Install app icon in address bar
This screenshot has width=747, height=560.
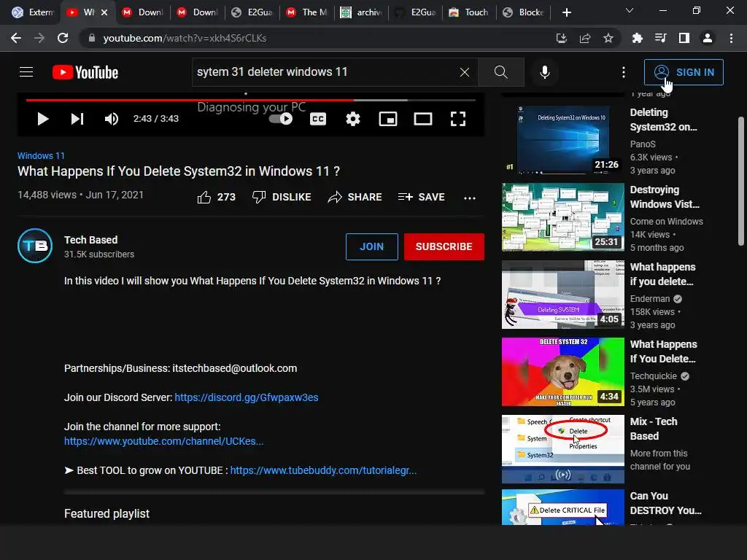562,38
